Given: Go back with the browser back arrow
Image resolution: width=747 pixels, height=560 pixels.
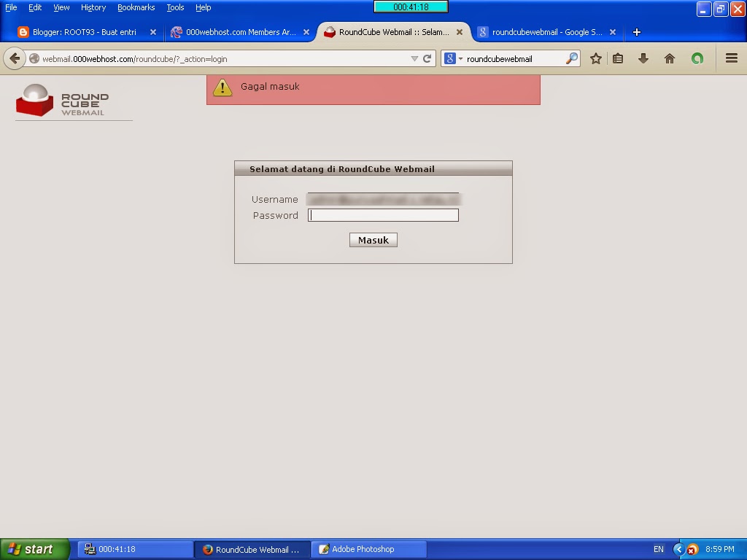Looking at the screenshot, I should (x=15, y=58).
